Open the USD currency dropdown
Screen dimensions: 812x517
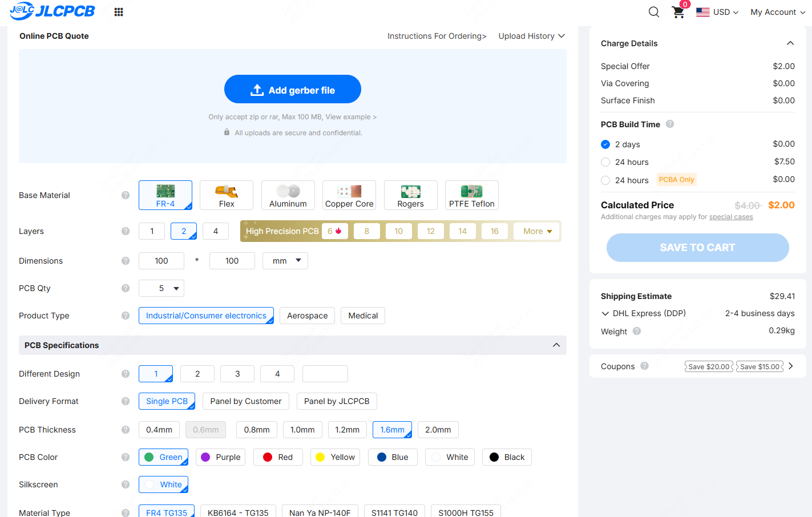pyautogui.click(x=717, y=12)
